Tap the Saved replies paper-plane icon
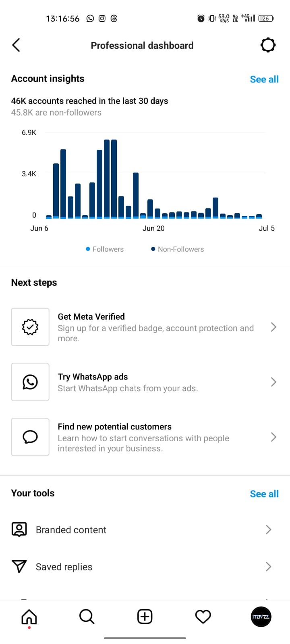The image size is (290, 644). 19,567
